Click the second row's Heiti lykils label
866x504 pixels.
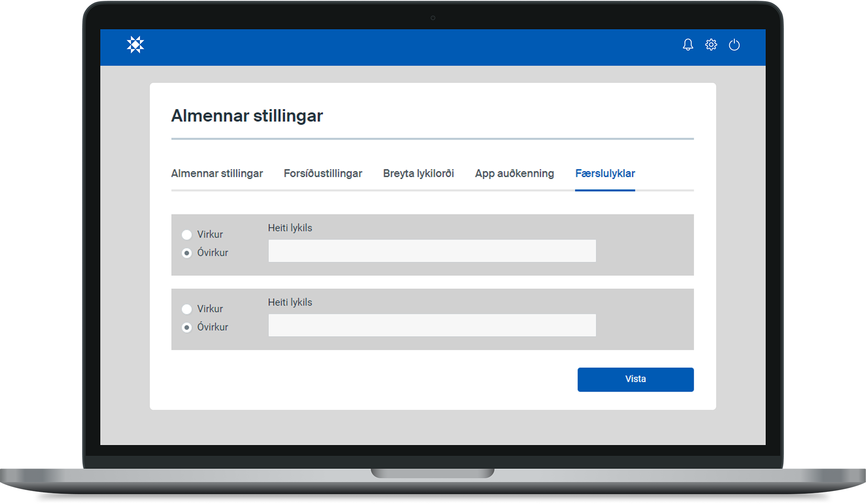point(290,302)
